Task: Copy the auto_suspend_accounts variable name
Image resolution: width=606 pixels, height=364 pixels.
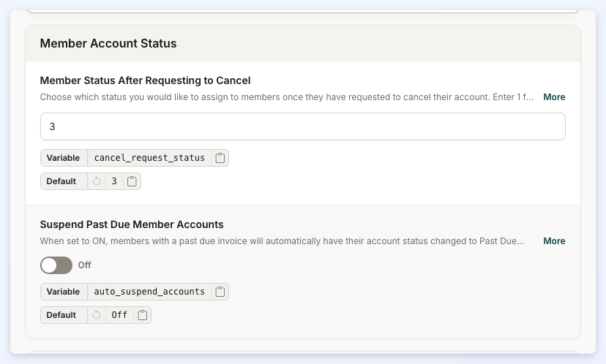Action: (x=220, y=292)
